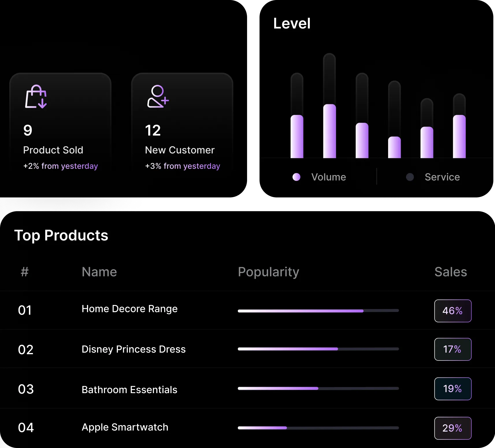Click the 46% sales badge for Home Decore Range
This screenshot has height=448, width=495.
tap(453, 311)
